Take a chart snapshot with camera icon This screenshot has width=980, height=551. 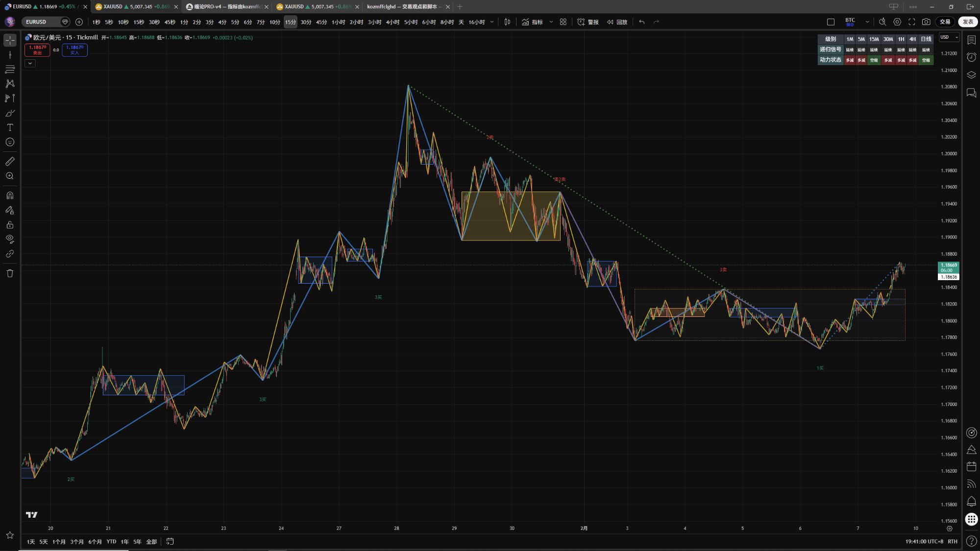click(x=926, y=22)
